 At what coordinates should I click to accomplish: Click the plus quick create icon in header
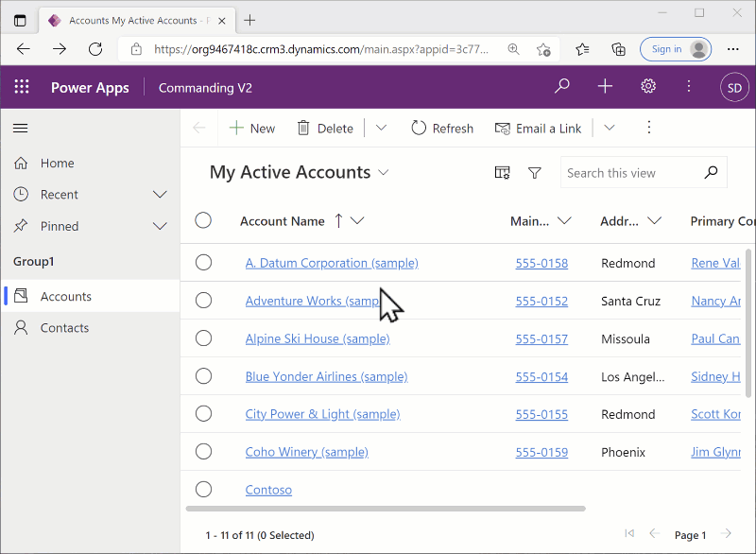click(x=605, y=87)
